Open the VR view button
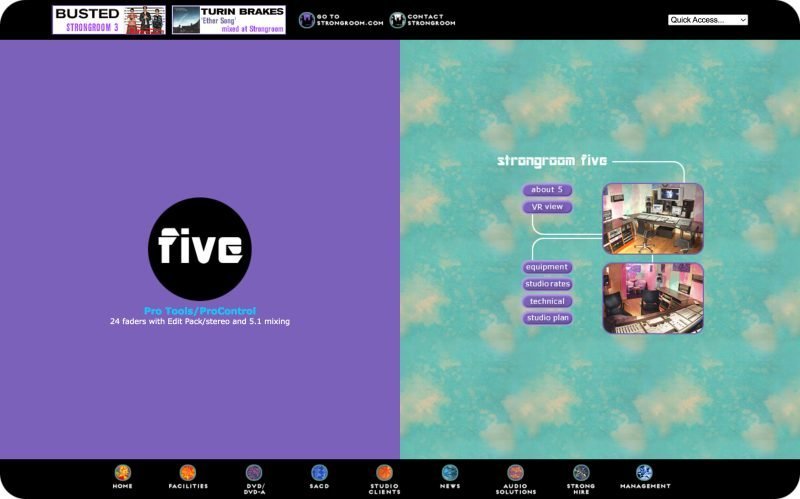Screen dimensions: 800x499 pyautogui.click(x=547, y=207)
